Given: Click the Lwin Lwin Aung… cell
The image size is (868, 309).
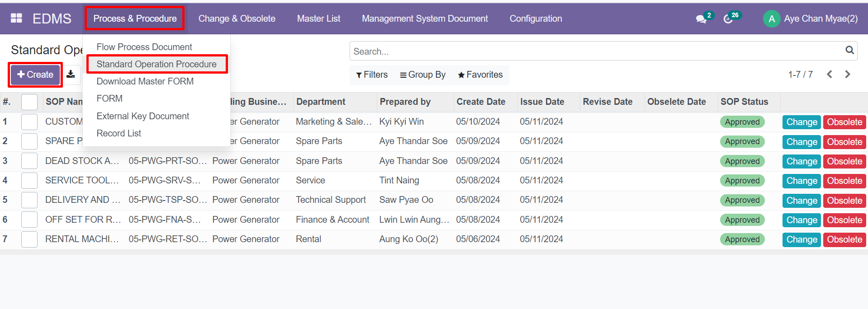Looking at the screenshot, I should [x=414, y=220].
